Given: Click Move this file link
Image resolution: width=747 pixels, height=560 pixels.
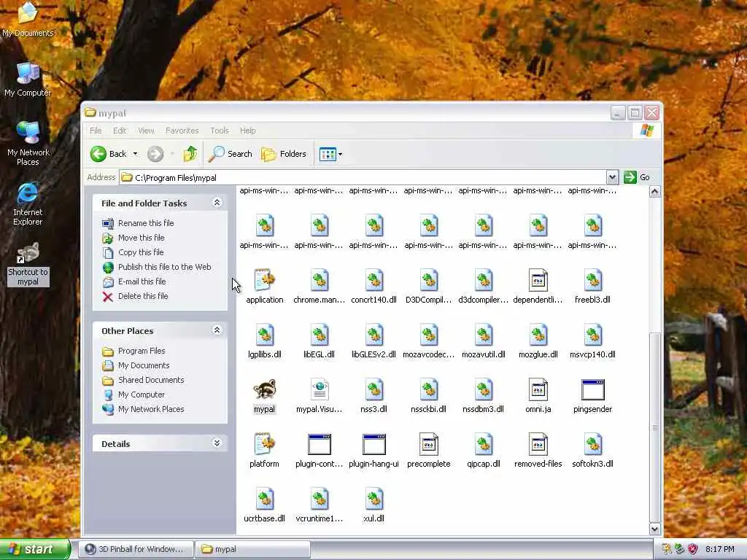Looking at the screenshot, I should (141, 238).
